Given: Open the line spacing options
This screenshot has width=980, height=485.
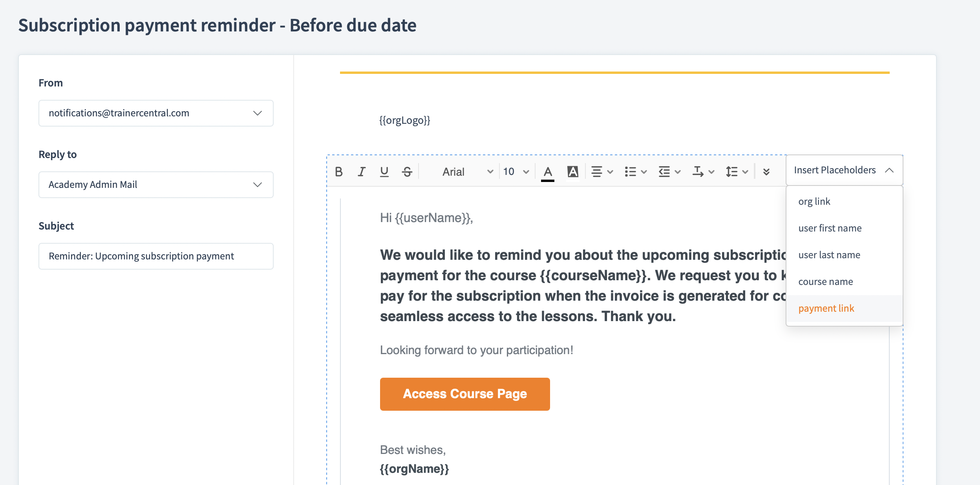Looking at the screenshot, I should click(x=737, y=172).
